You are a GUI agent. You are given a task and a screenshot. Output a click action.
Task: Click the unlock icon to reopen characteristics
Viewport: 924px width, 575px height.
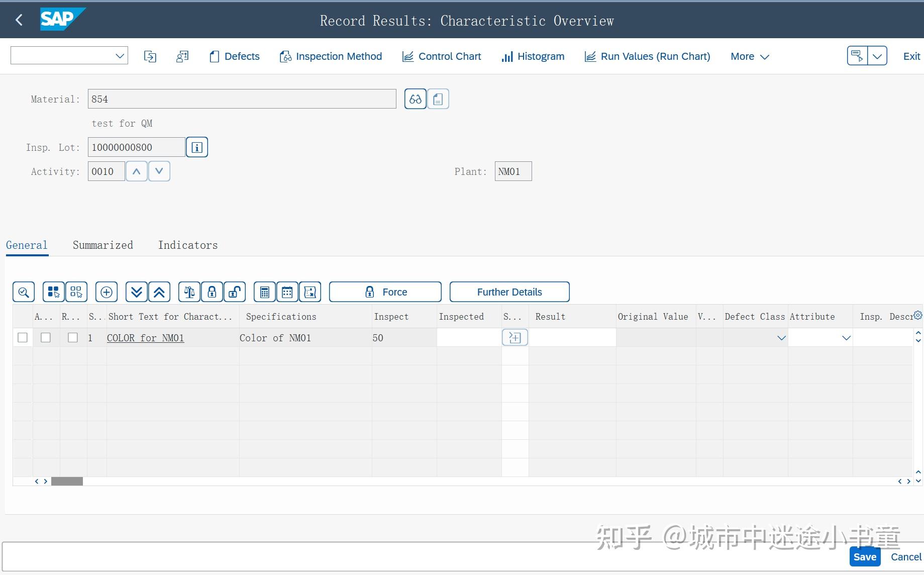[x=234, y=292]
